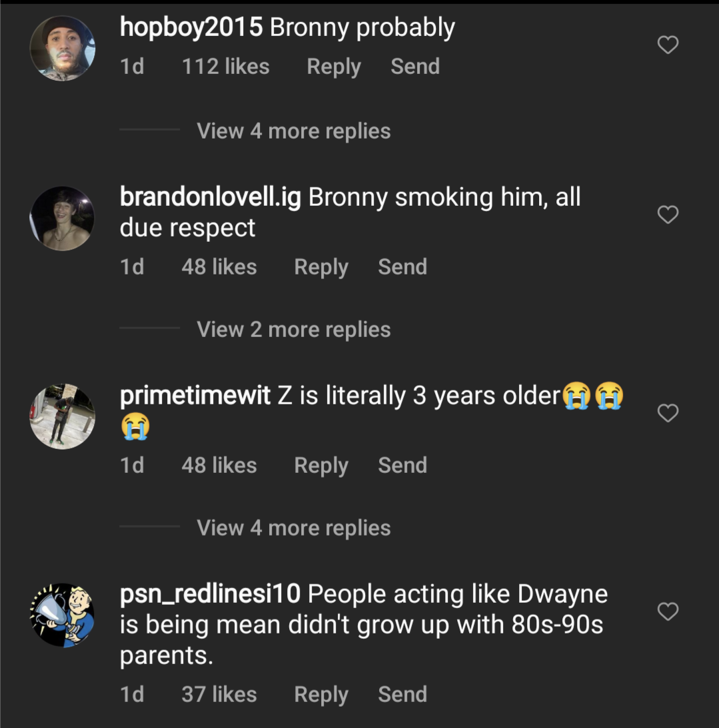View primetimewit's profile photo

click(x=63, y=416)
